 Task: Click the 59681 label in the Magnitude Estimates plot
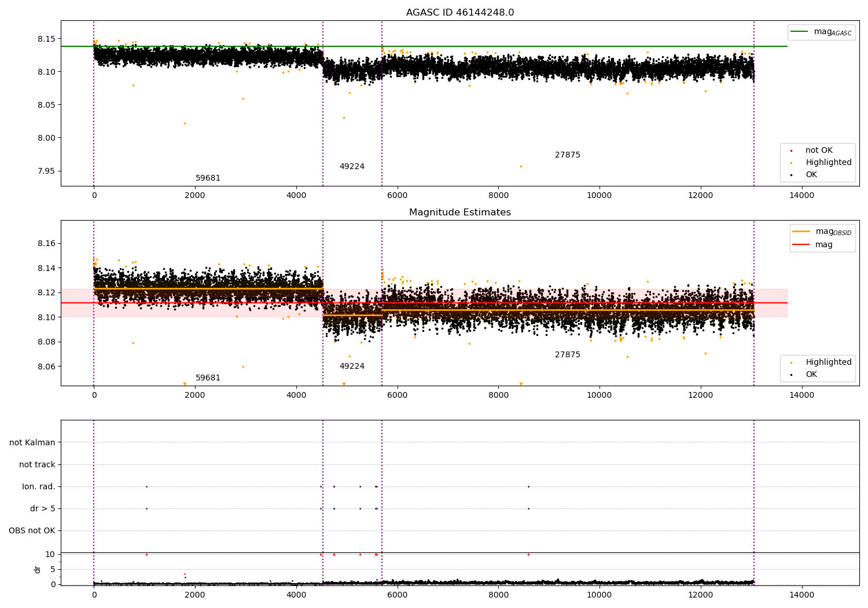tap(208, 378)
